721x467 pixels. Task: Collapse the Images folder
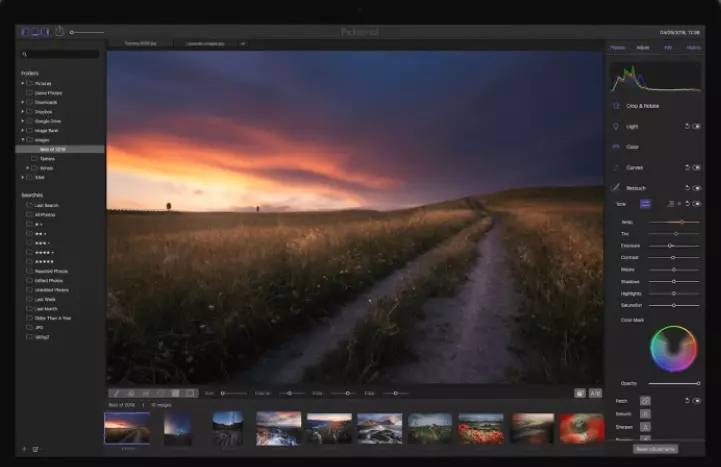[x=23, y=140]
